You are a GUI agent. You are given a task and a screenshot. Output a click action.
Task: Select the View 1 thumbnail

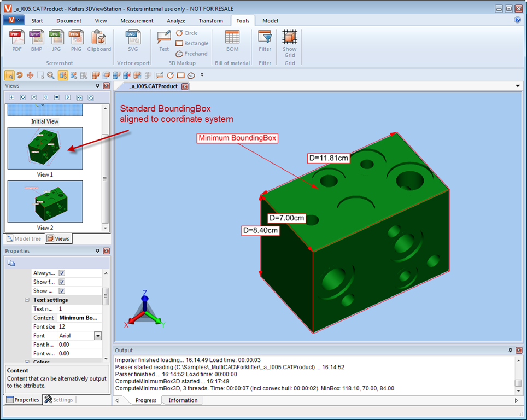pos(45,148)
